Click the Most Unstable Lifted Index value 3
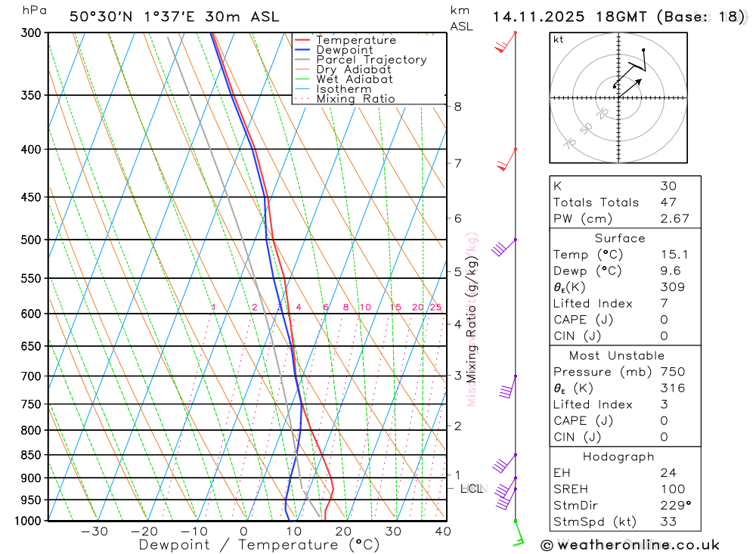Image resolution: width=756 pixels, height=554 pixels. coord(665,404)
